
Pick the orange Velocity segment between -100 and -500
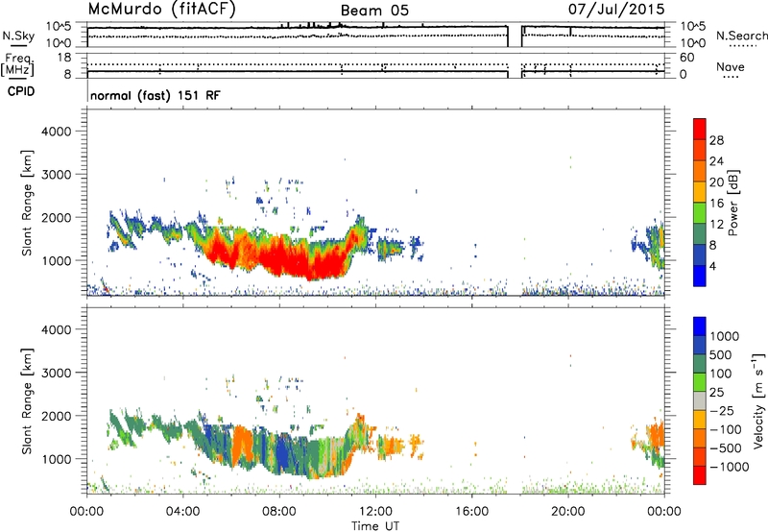pyautogui.click(x=700, y=438)
